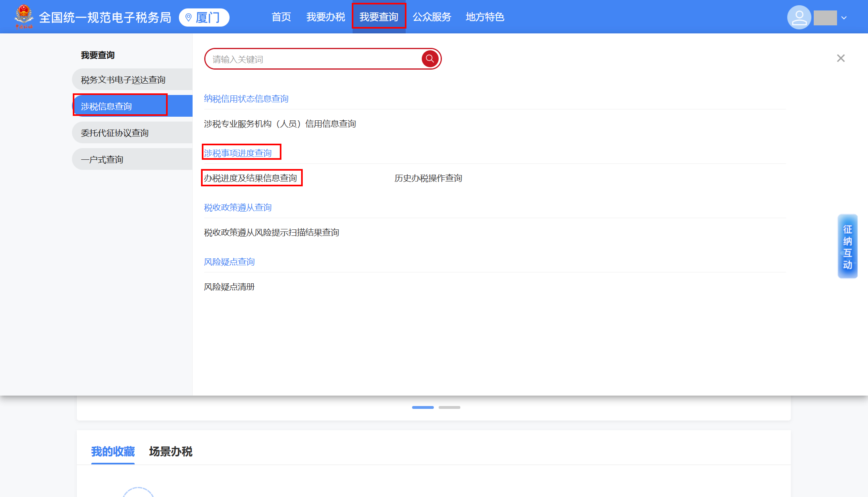Select the 公众服务 menu item
This screenshot has width=868, height=497.
tap(432, 17)
